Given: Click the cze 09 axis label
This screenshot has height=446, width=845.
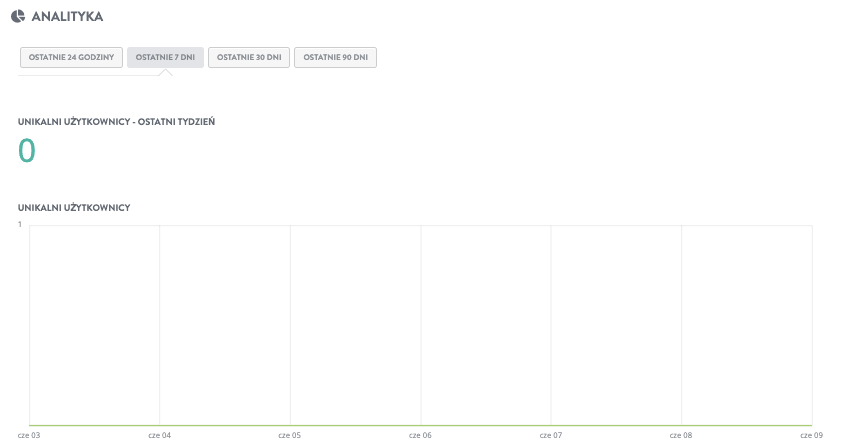Looking at the screenshot, I should [x=812, y=435].
